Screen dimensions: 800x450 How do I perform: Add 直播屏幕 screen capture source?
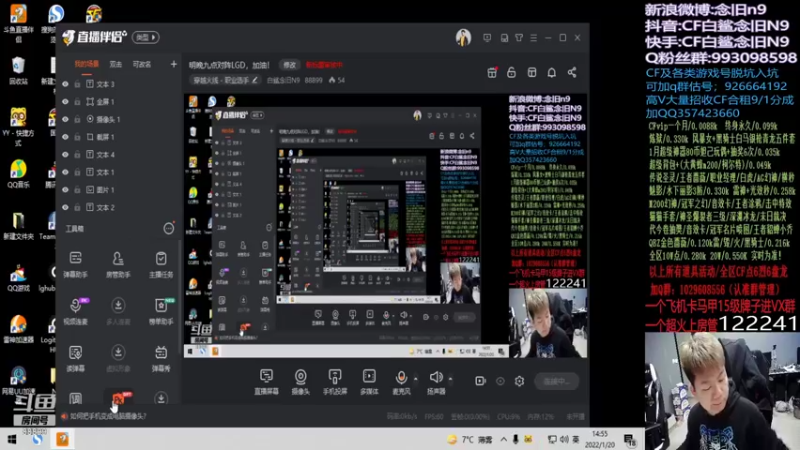coord(266,382)
